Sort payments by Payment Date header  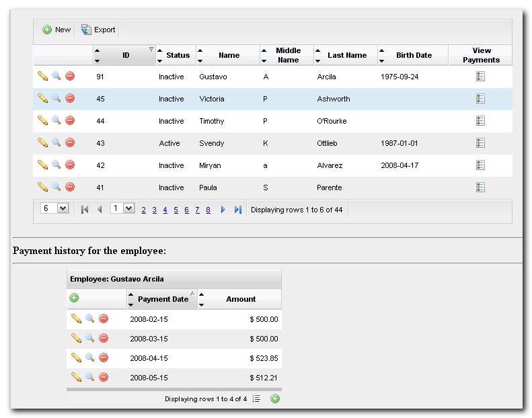pos(162,299)
